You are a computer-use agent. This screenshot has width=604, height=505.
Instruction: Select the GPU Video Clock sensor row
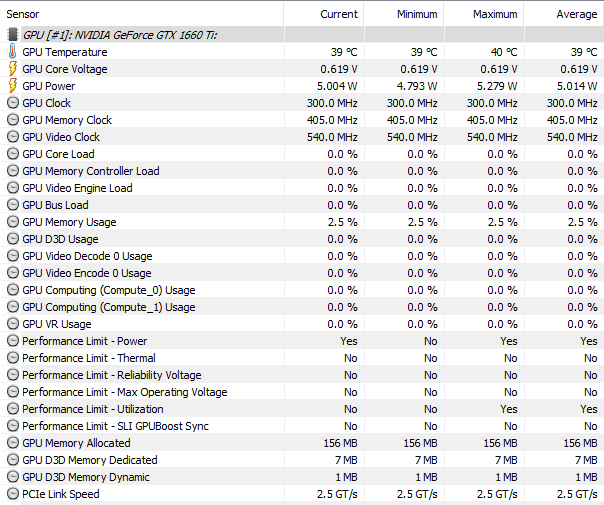(x=302, y=137)
